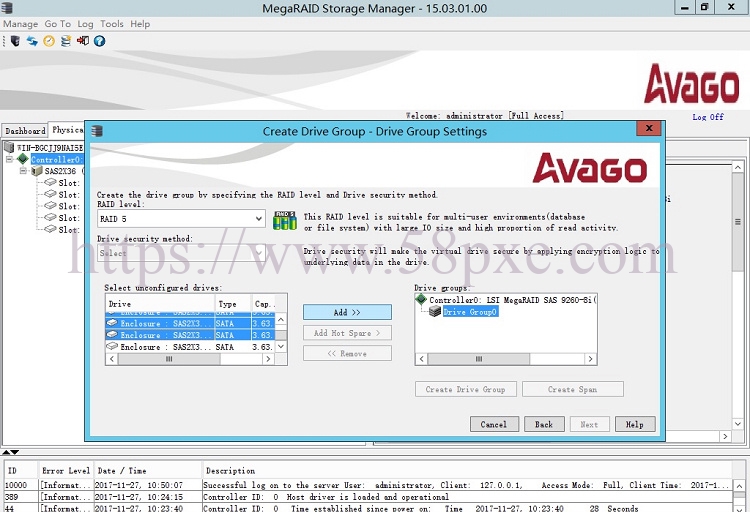This screenshot has width=750, height=512.
Task: Click the Next button
Action: click(589, 424)
